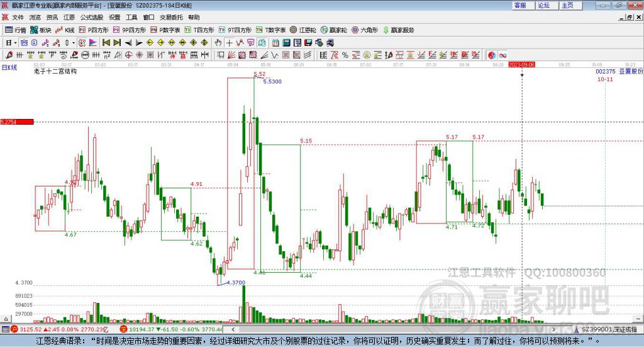Open the 江恩 menu
644x347 pixels.
click(69, 17)
